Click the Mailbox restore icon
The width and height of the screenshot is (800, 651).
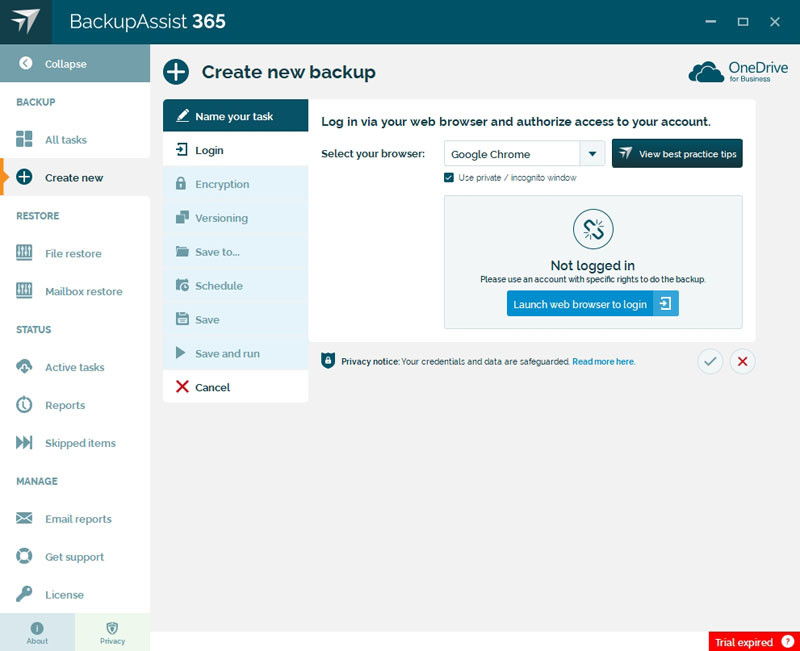(24, 290)
